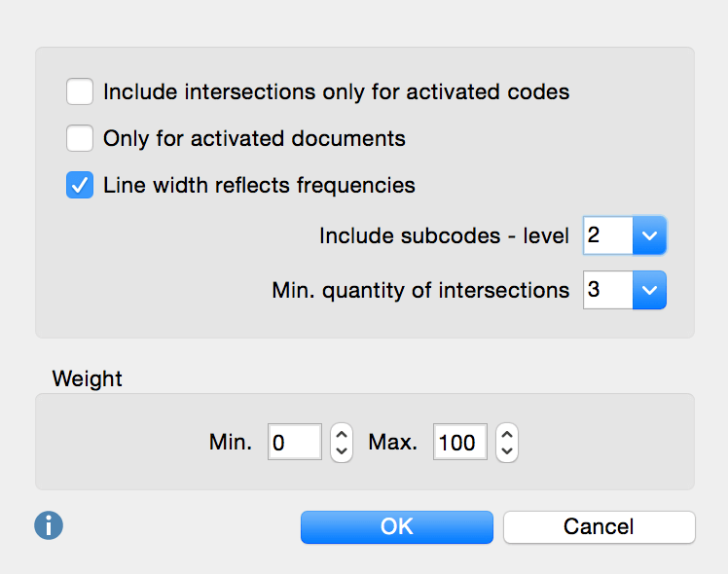Click the Max. weight input field
This screenshot has height=574, width=728.
tap(459, 443)
